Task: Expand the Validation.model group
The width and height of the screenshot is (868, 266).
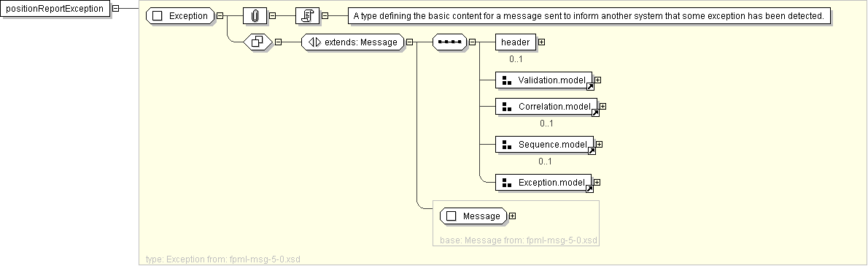Action: [x=598, y=80]
